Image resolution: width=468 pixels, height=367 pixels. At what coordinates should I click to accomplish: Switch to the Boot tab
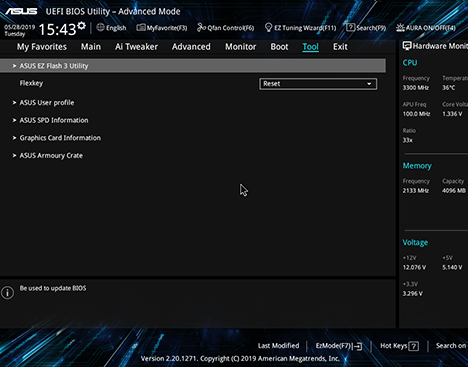click(279, 47)
